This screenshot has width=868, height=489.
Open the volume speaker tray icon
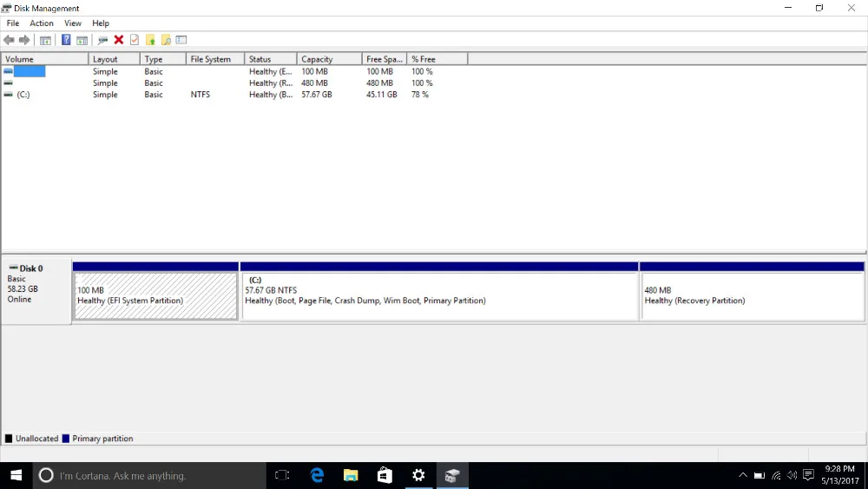tap(792, 476)
